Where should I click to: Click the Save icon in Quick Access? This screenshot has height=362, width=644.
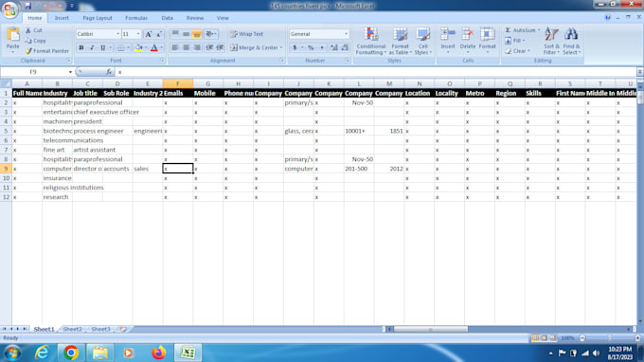click(x=27, y=6)
